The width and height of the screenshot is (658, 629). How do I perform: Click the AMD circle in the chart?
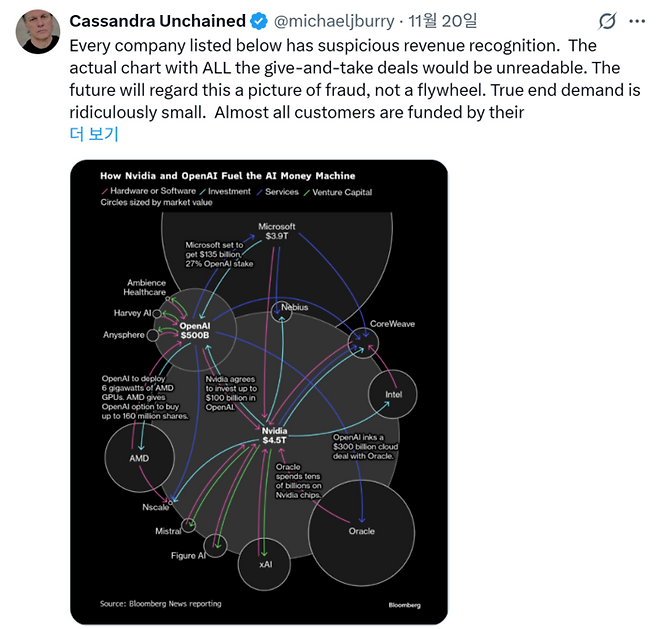point(140,458)
